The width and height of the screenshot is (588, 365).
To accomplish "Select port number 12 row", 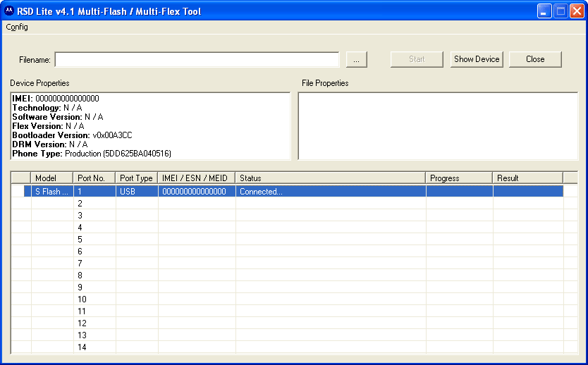I will click(293, 323).
